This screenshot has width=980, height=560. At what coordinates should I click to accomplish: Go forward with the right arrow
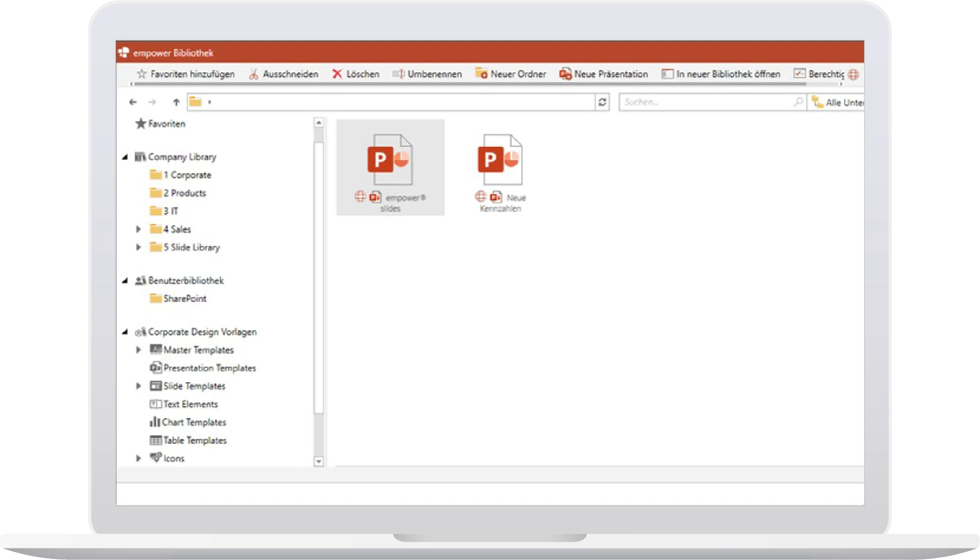point(152,102)
